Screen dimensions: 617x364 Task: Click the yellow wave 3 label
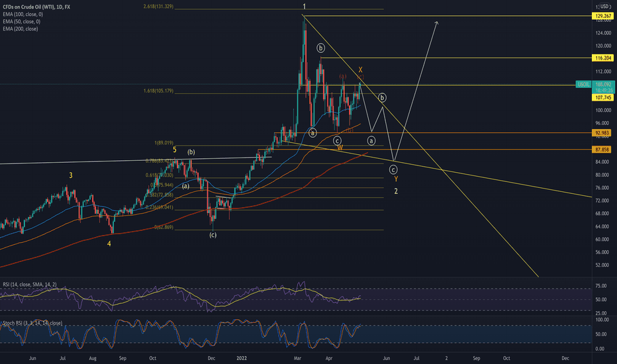71,175
